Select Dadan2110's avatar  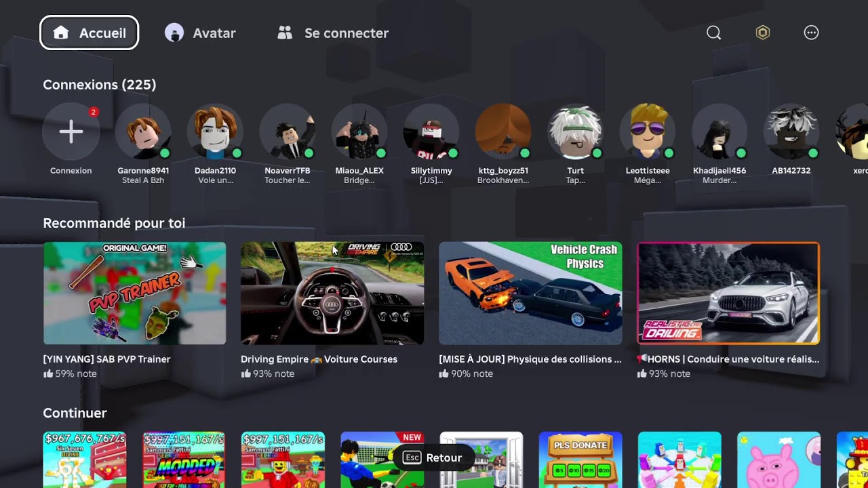215,132
